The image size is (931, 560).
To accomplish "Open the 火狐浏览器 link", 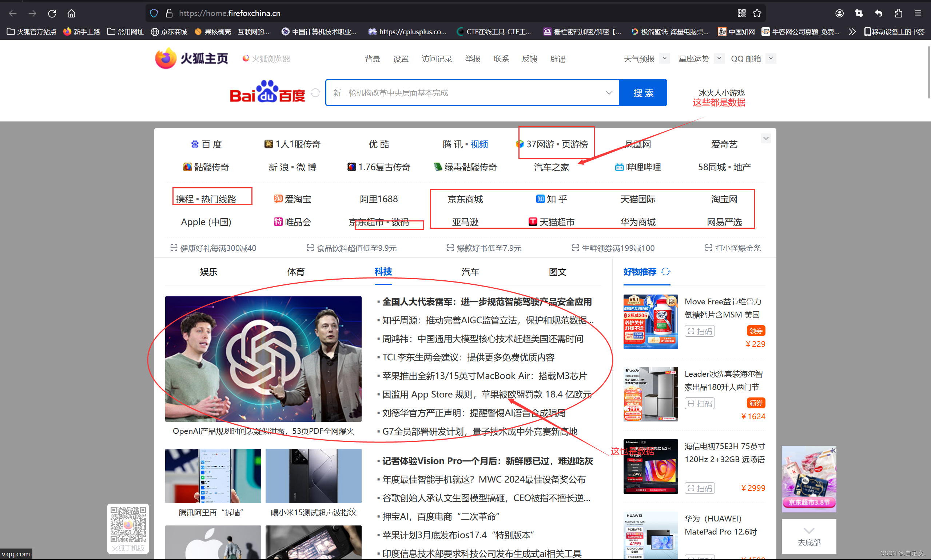I will pyautogui.click(x=267, y=59).
